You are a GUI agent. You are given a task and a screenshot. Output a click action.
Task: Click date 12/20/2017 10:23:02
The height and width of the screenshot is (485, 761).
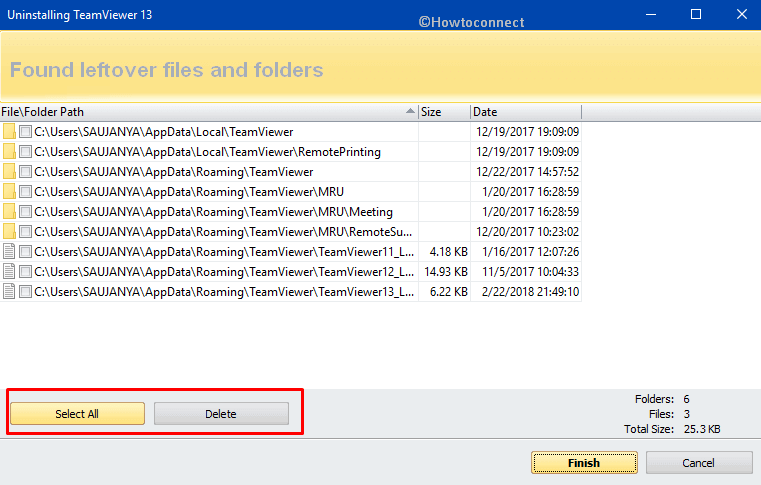pos(528,232)
